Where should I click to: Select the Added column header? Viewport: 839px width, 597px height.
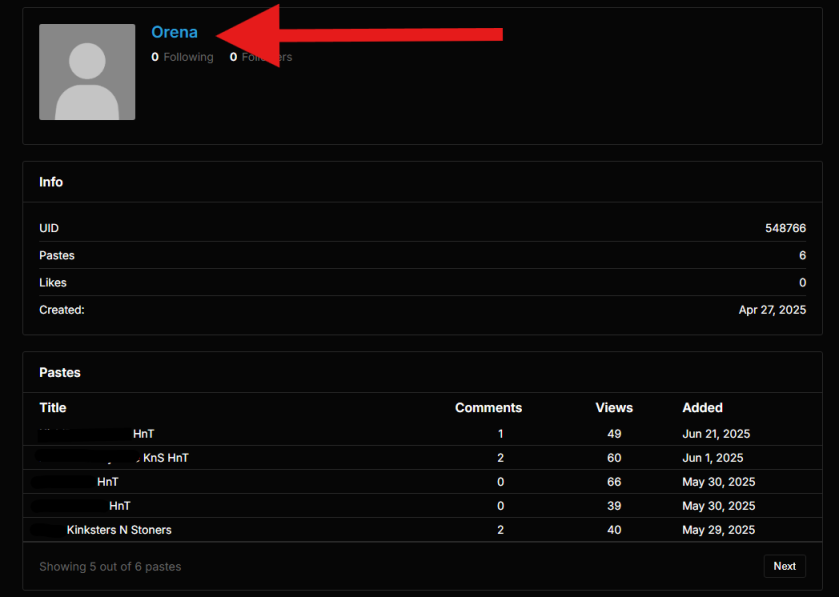[702, 408]
